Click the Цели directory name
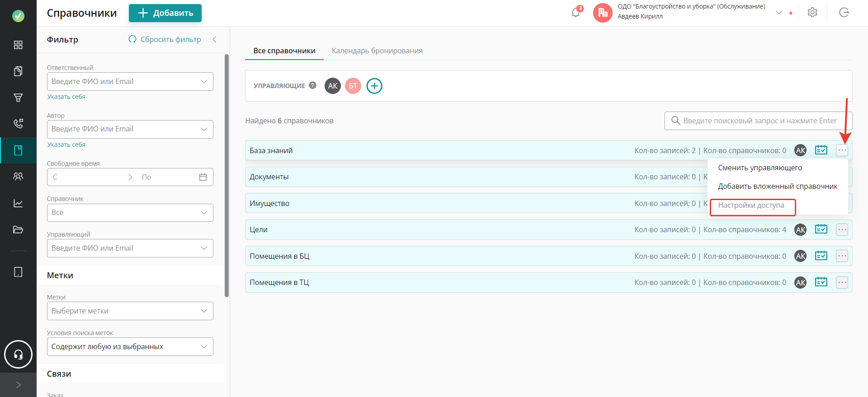 click(x=259, y=229)
